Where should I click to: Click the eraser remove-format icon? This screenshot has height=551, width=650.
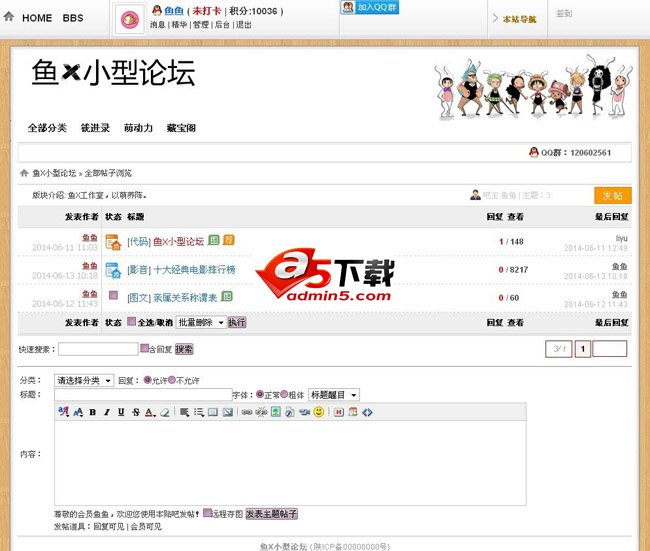pos(165,412)
